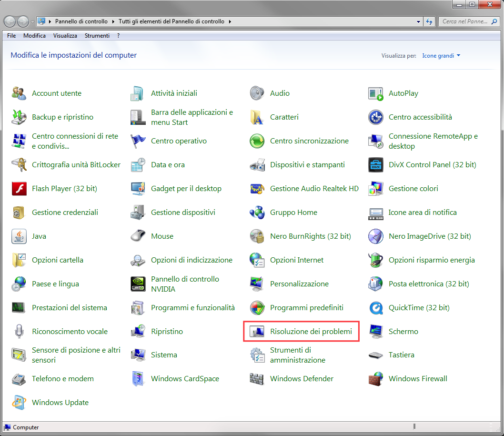Click the Centro operativo flag icon
Viewport: 504px width, 436px height.
(138, 141)
